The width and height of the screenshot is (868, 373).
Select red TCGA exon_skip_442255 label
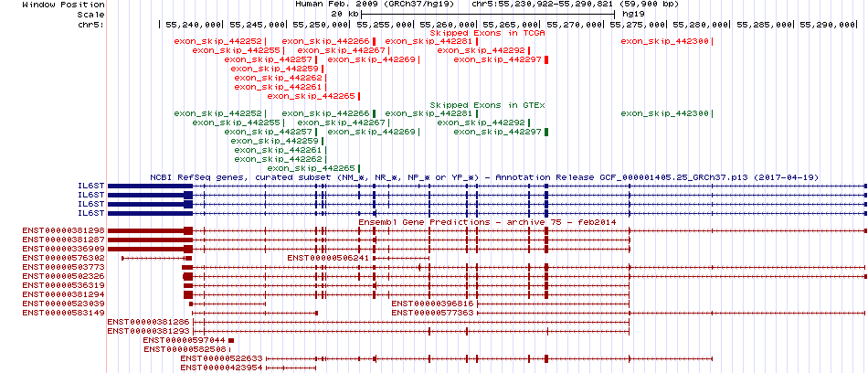tap(237, 50)
